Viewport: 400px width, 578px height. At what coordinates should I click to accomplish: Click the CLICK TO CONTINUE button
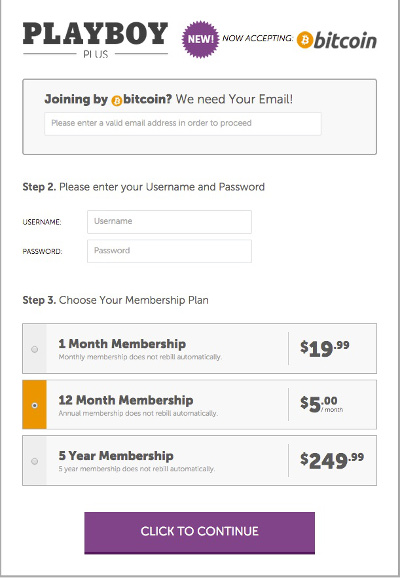click(x=199, y=533)
